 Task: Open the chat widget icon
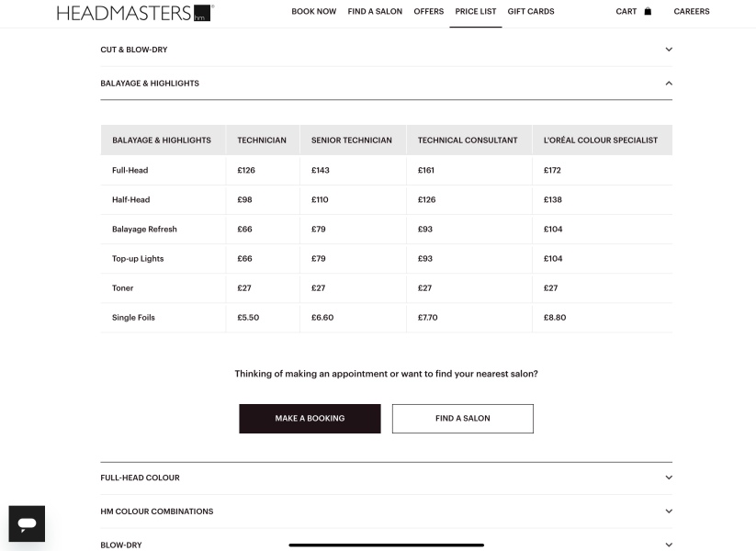(27, 523)
